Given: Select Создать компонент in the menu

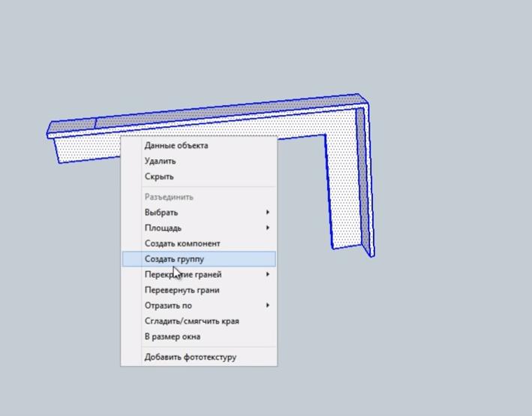Looking at the screenshot, I should pos(182,243).
